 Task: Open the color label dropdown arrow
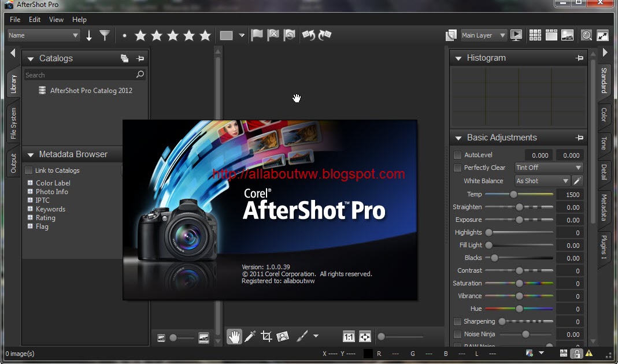click(242, 35)
